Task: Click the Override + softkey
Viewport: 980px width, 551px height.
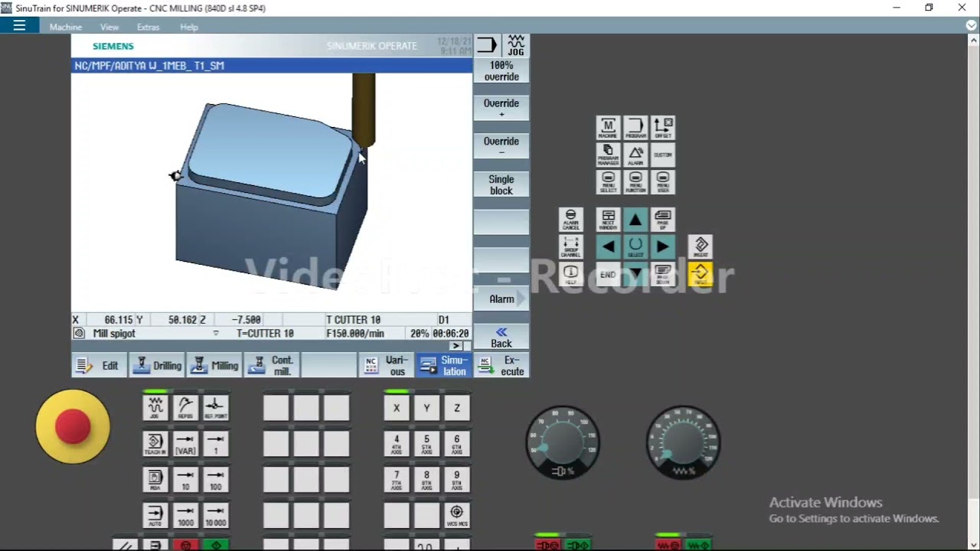Action: click(501, 108)
